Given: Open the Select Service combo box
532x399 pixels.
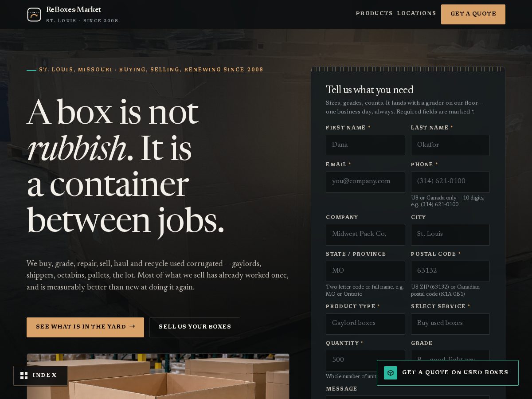Looking at the screenshot, I should [x=450, y=324].
